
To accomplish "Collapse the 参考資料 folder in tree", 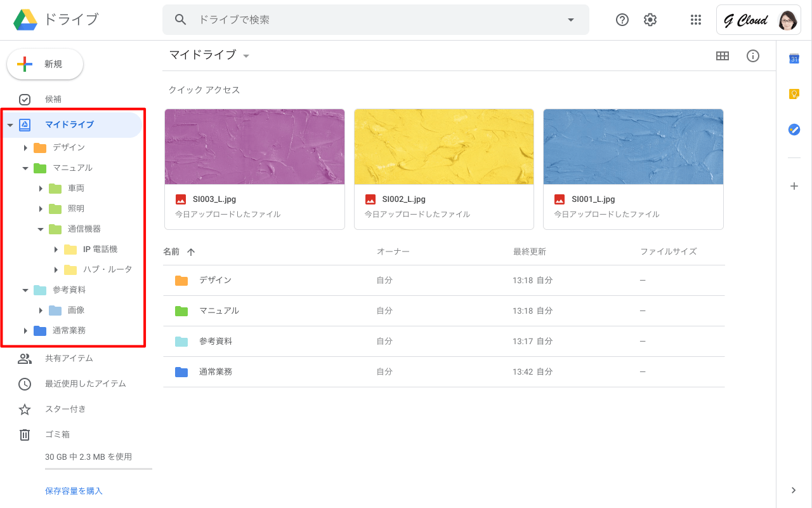I will [25, 290].
